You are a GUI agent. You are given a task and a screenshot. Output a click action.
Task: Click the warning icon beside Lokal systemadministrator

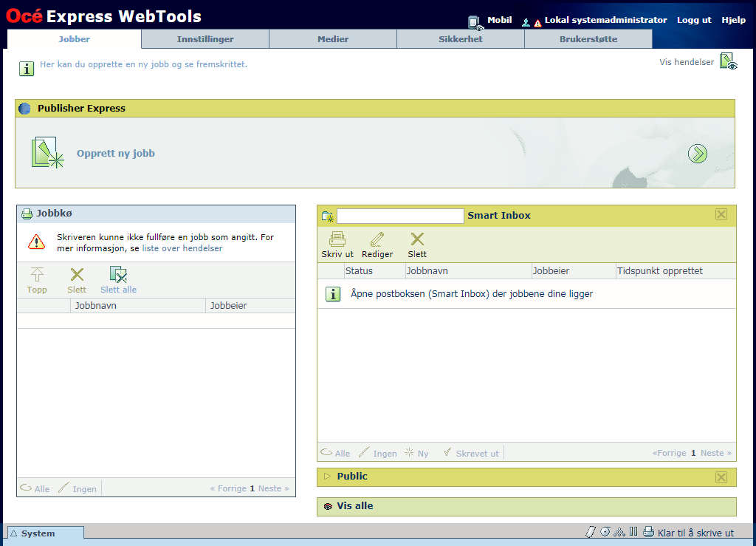[537, 23]
